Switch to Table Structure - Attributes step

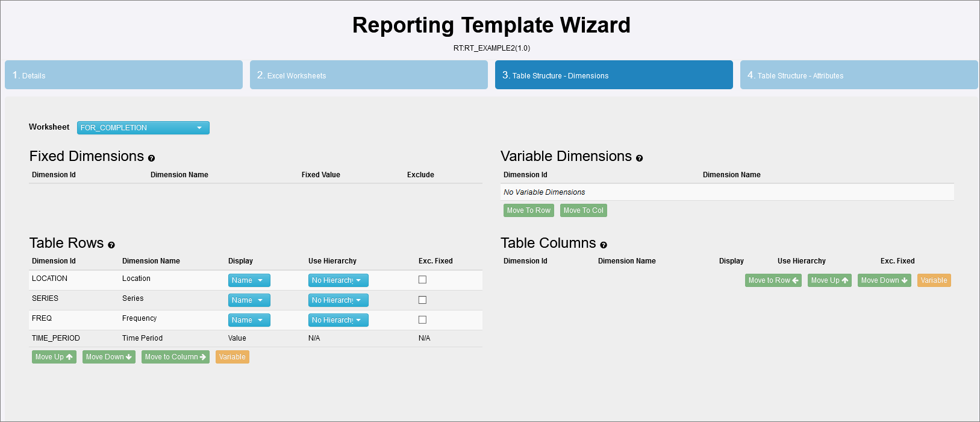click(858, 75)
